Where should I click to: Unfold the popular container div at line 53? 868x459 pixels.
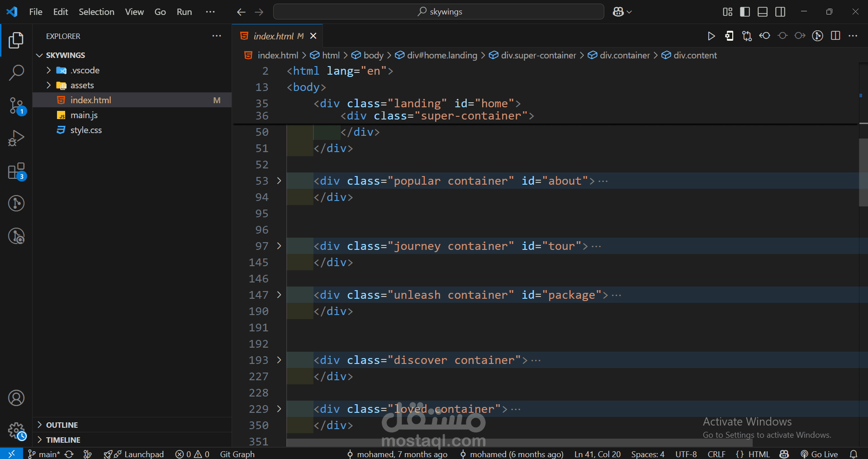coord(279,181)
